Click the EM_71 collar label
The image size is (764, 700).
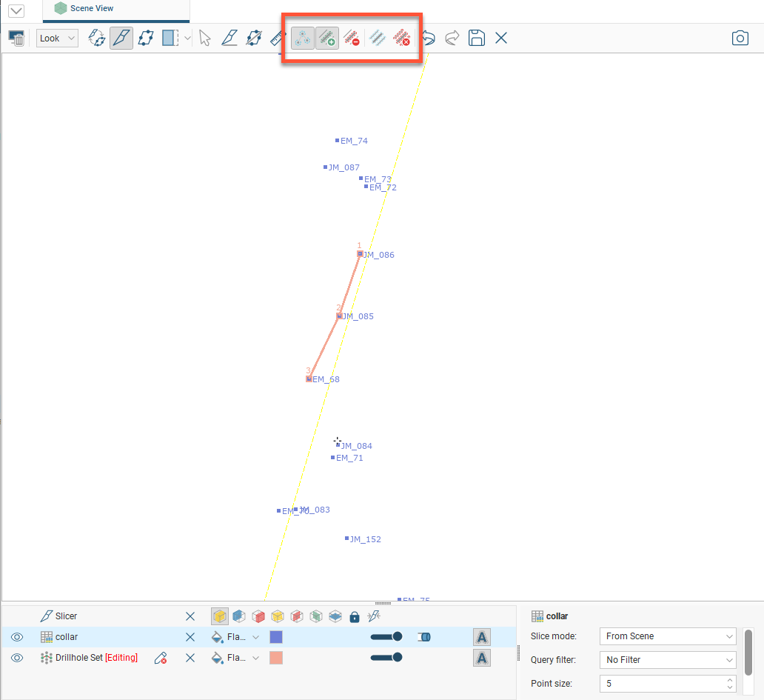pos(349,458)
